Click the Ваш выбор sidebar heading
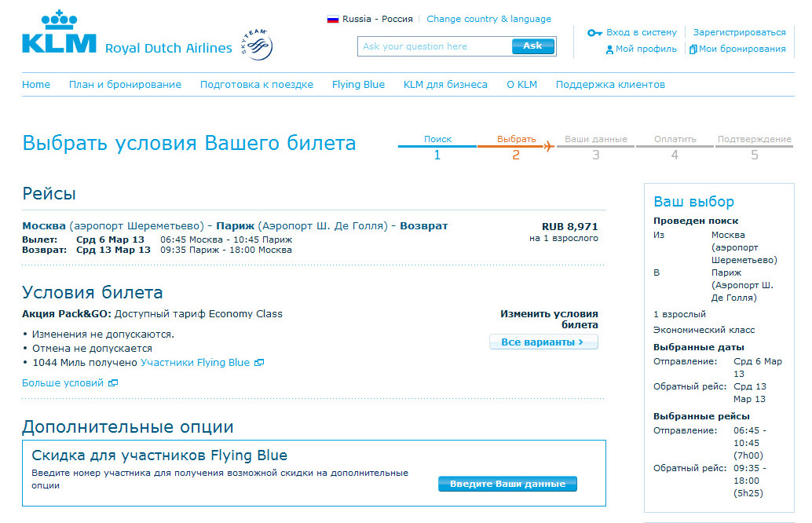Viewport: 812px width, 523px height. (694, 202)
